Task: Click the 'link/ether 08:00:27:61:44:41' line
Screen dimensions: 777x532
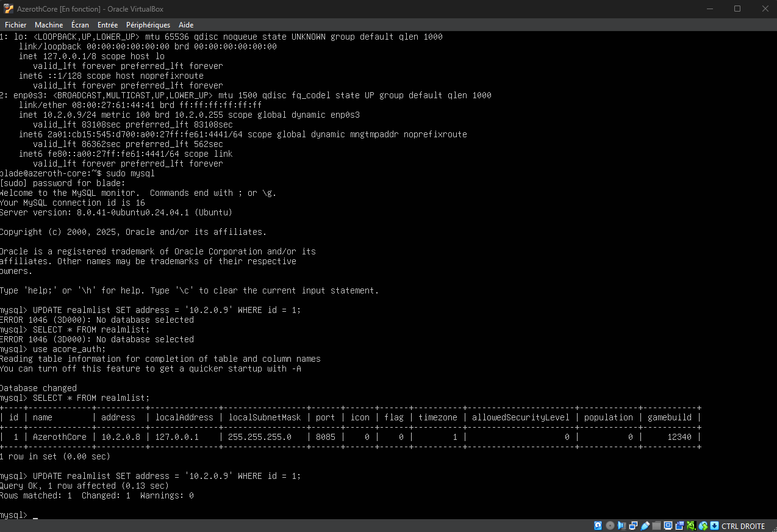Action: pos(140,105)
